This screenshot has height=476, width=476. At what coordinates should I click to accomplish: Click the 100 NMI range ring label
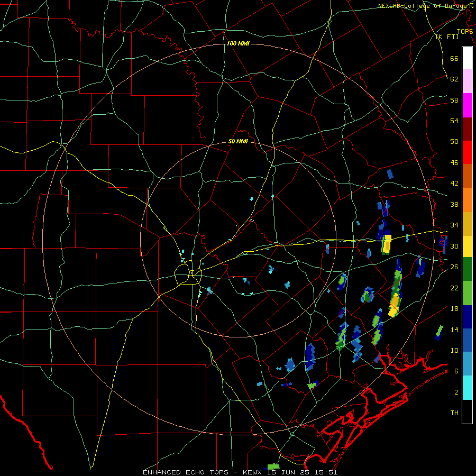pyautogui.click(x=238, y=43)
